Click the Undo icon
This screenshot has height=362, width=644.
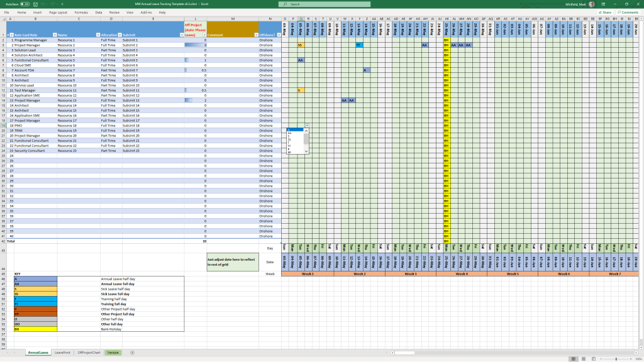(44, 4)
